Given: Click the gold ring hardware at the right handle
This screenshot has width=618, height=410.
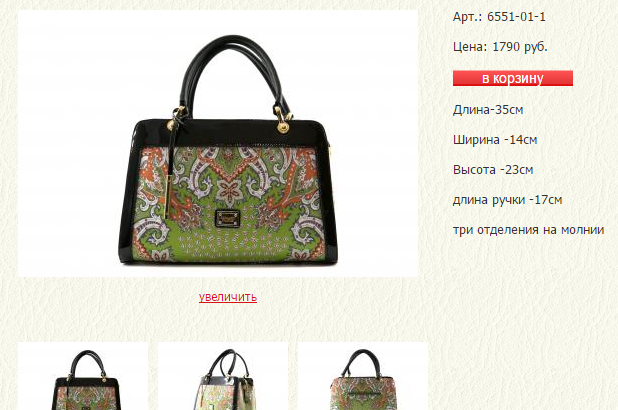Looking at the screenshot, I should (x=283, y=127).
